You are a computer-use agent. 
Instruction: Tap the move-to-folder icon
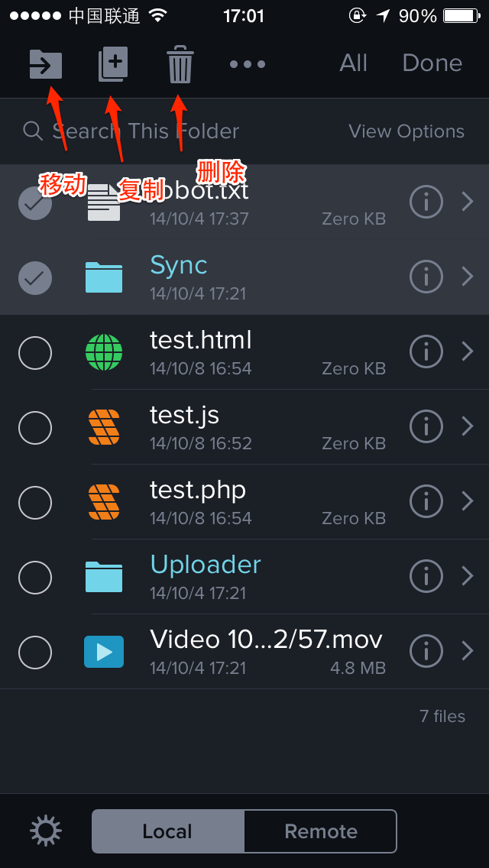pyautogui.click(x=46, y=63)
